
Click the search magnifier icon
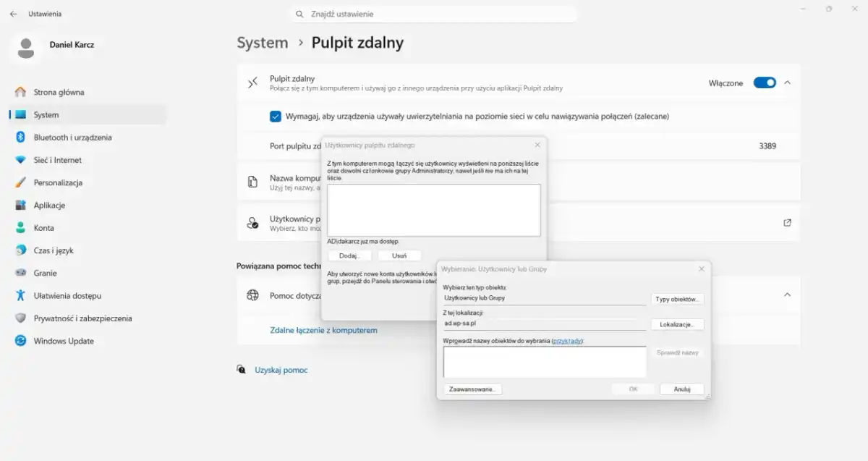(299, 14)
